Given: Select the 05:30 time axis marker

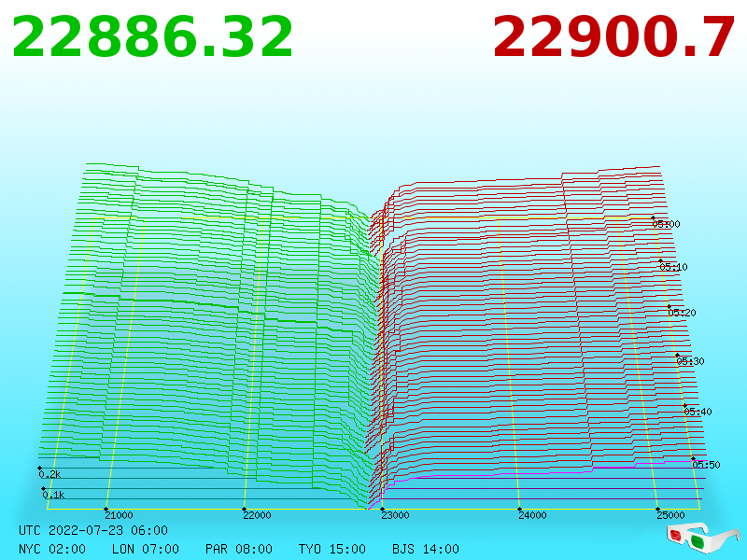Looking at the screenshot, I should 690,361.
